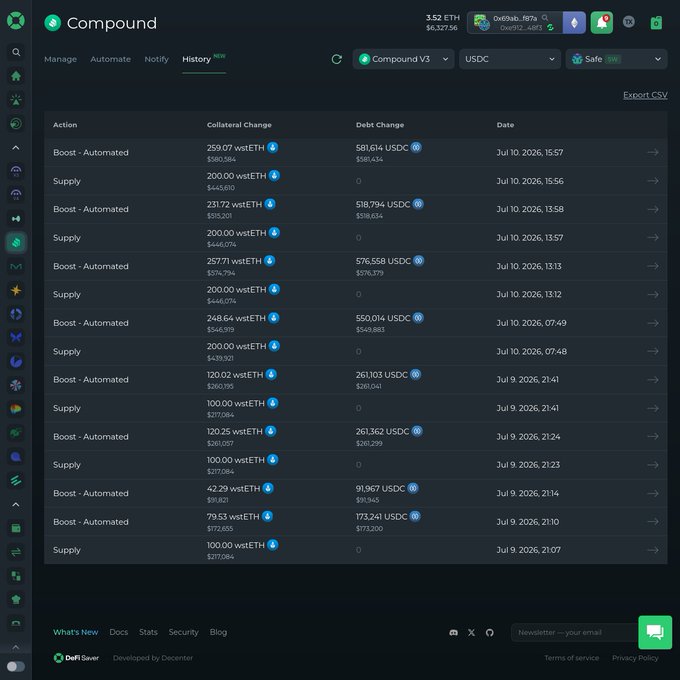Open the Privacy Policy link
The height and width of the screenshot is (680, 680).
635,658
